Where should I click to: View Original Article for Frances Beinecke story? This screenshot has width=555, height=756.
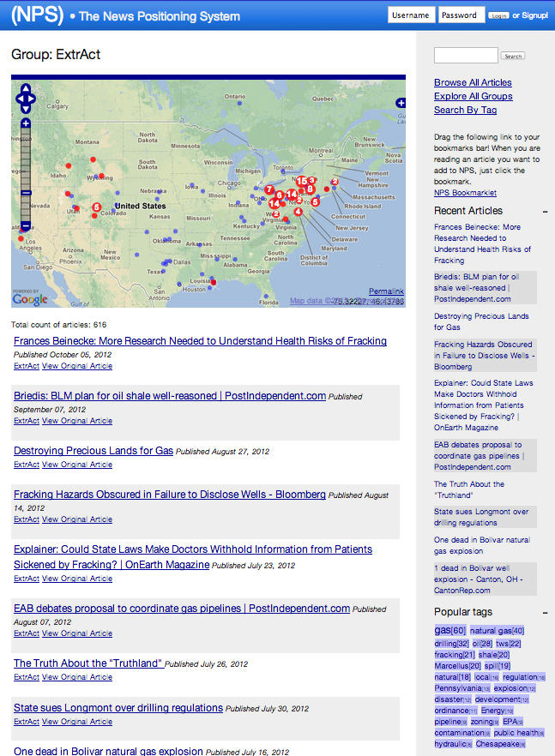(x=77, y=366)
